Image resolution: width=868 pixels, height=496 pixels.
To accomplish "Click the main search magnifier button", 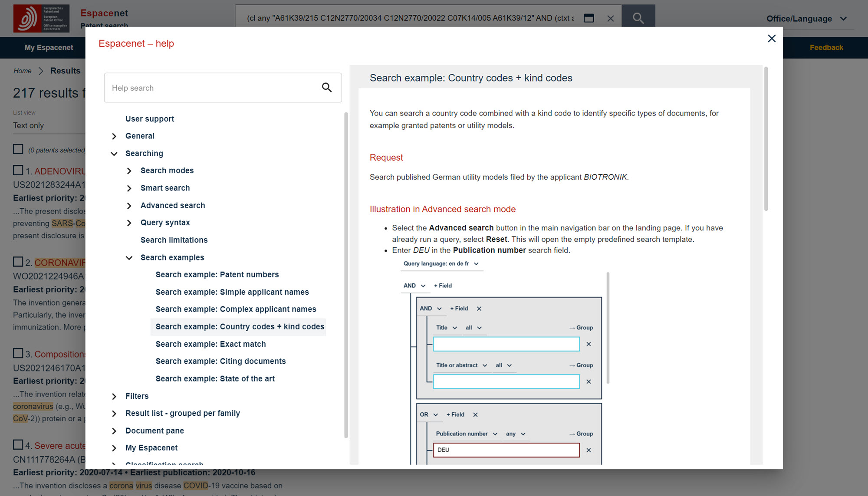I will [x=638, y=18].
